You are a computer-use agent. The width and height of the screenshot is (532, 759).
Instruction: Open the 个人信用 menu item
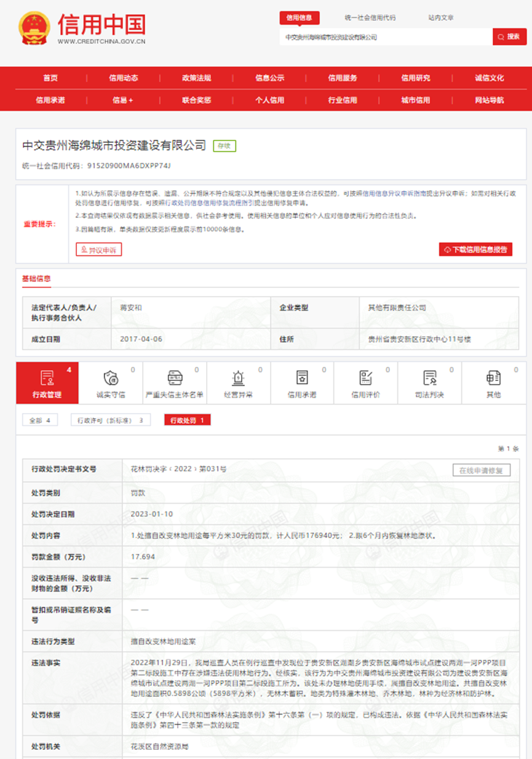tap(269, 100)
